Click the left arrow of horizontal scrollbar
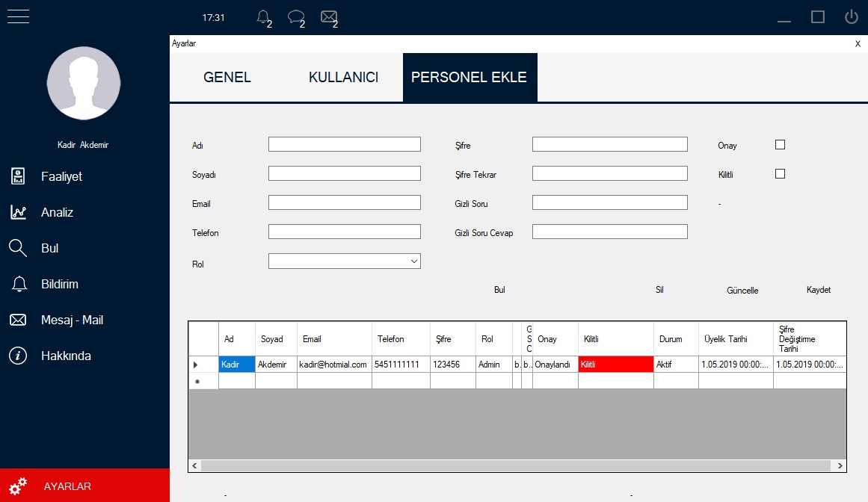Viewport: 868px width, 502px height. coord(195,465)
